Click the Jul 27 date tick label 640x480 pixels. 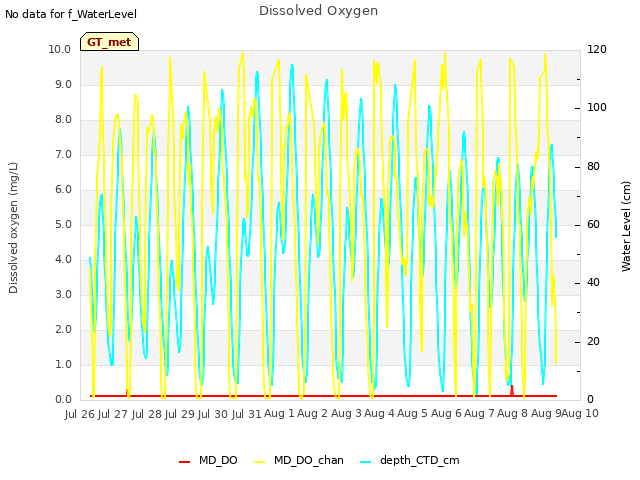pos(112,414)
